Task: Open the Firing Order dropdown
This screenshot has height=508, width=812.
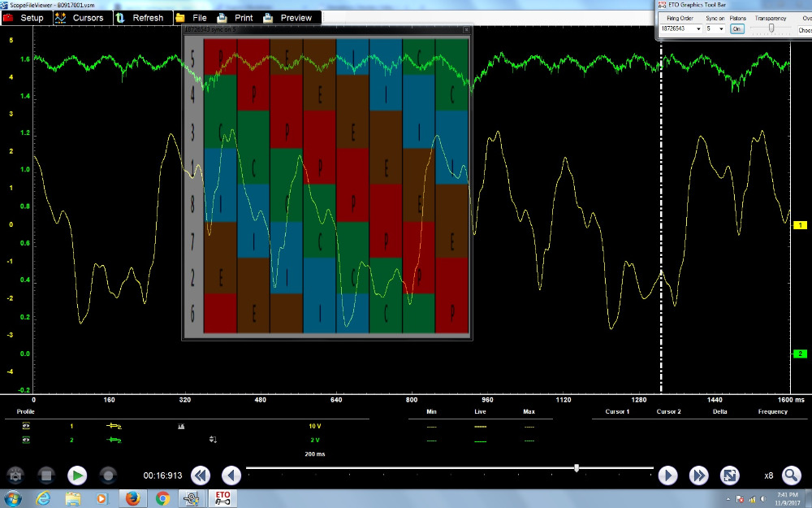Action: (698, 29)
